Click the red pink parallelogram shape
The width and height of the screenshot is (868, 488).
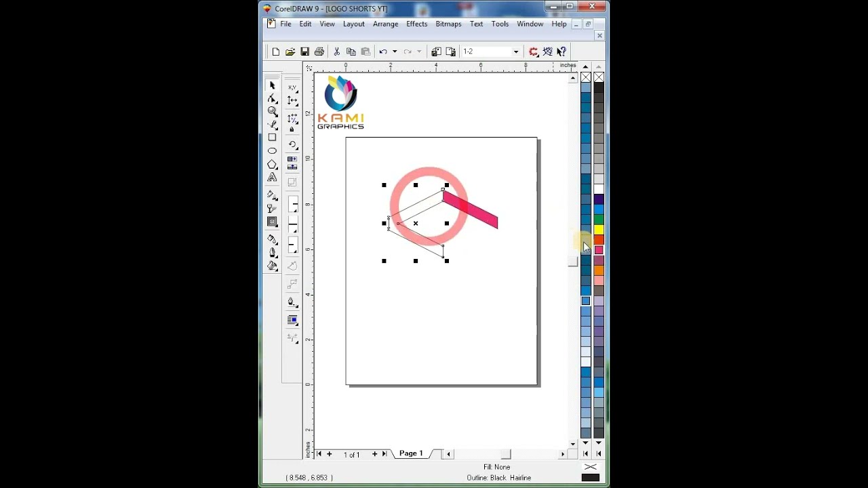(471, 209)
